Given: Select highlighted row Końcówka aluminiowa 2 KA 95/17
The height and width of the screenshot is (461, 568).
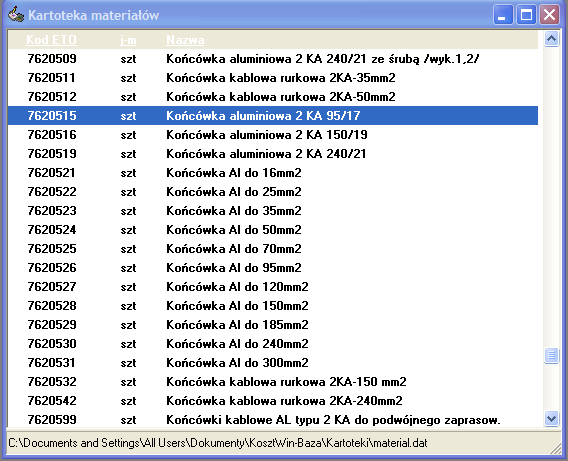Looking at the screenshot, I should click(273, 116).
